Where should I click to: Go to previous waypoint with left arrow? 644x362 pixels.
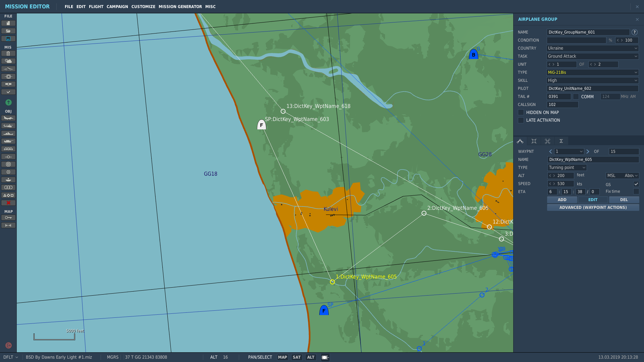click(x=550, y=152)
